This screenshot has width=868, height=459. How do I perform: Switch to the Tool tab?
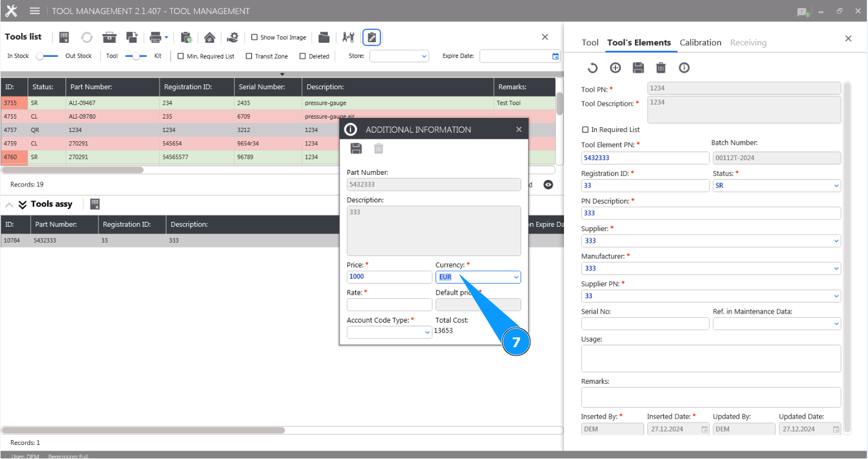pyautogui.click(x=590, y=43)
